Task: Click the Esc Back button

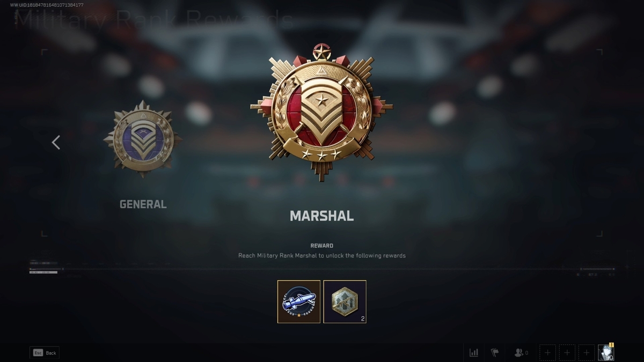Action: tap(45, 353)
